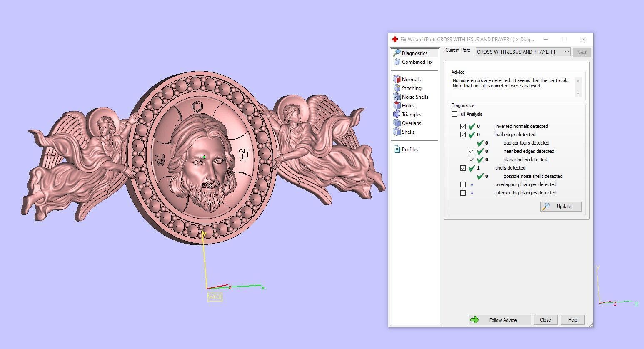Click the Shells icon
This screenshot has width=644, height=349.
pos(397,132)
